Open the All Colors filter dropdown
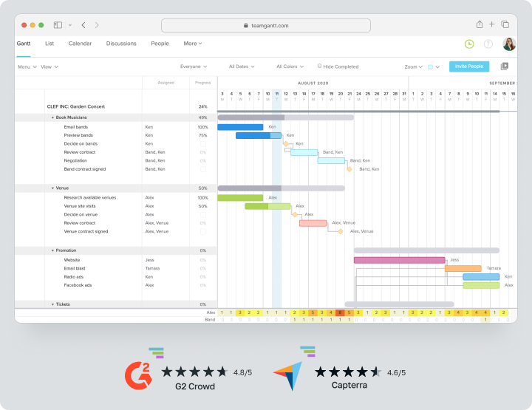Image resolution: width=532 pixels, height=410 pixels. point(290,66)
